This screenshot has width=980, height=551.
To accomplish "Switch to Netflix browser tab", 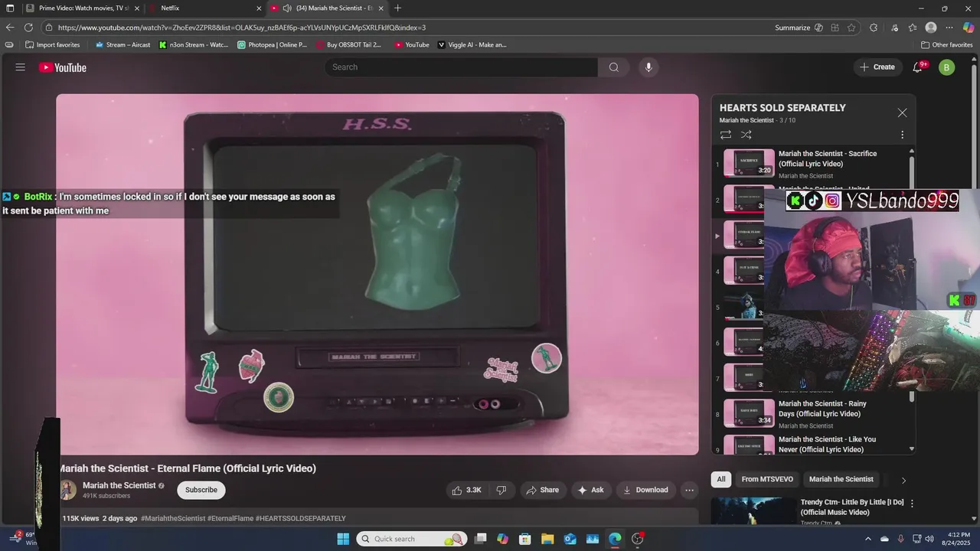I will (205, 8).
